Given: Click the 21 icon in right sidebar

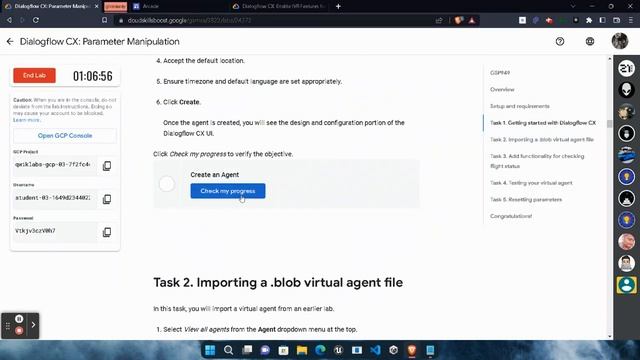Looking at the screenshot, I should (626, 68).
